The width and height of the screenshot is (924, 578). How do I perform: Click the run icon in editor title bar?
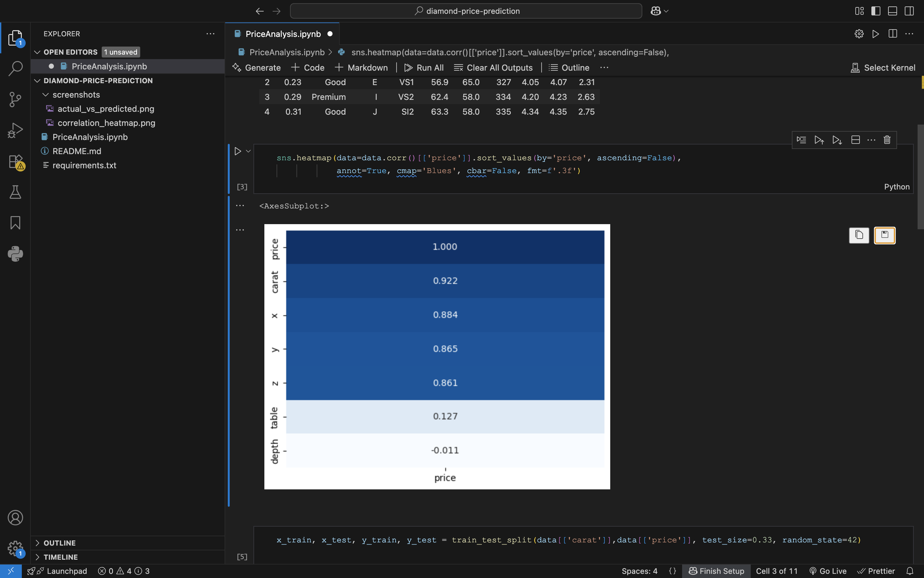click(x=876, y=34)
